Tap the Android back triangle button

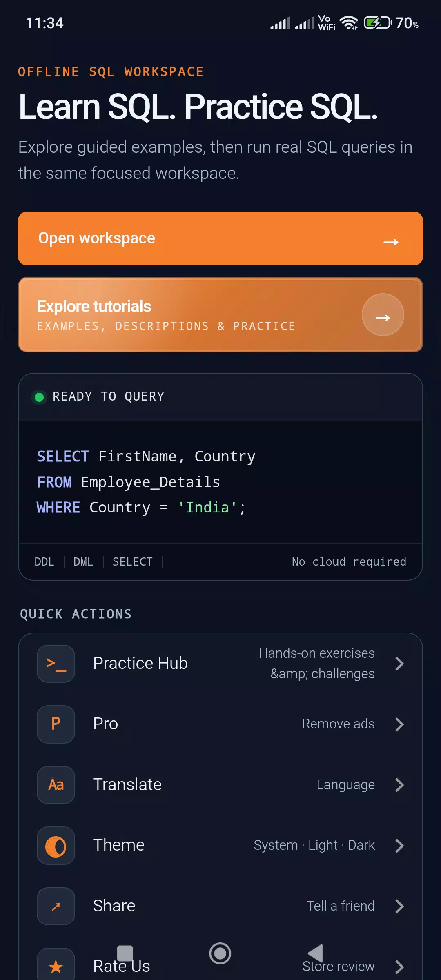point(315,953)
